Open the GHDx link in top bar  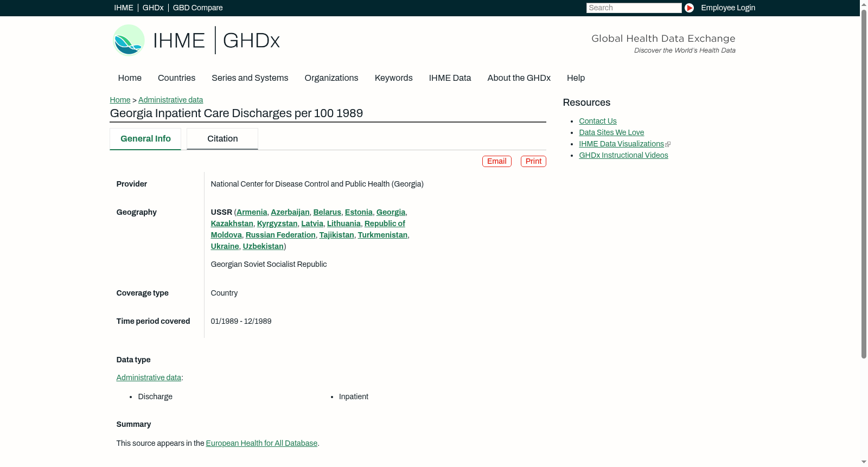click(153, 8)
